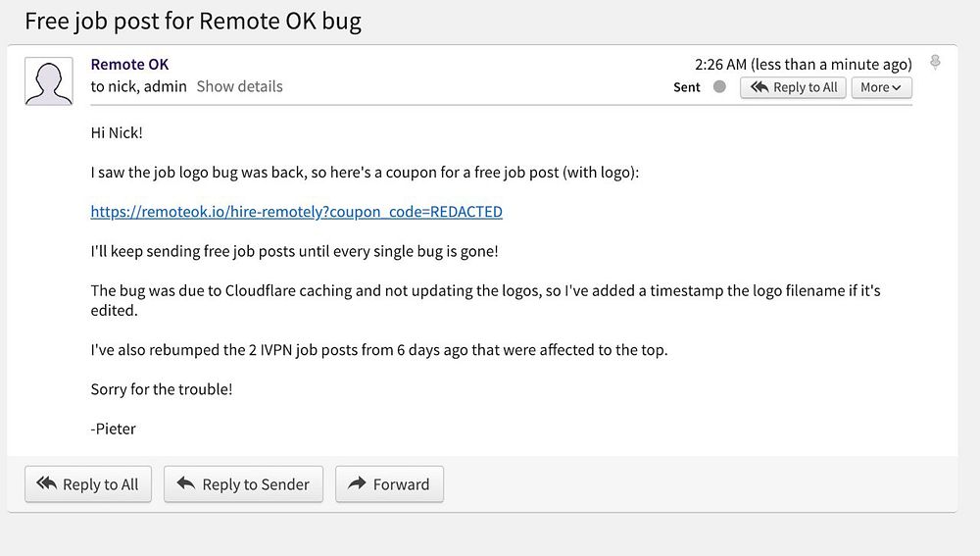
Task: Open the More dropdown menu
Action: point(881,87)
